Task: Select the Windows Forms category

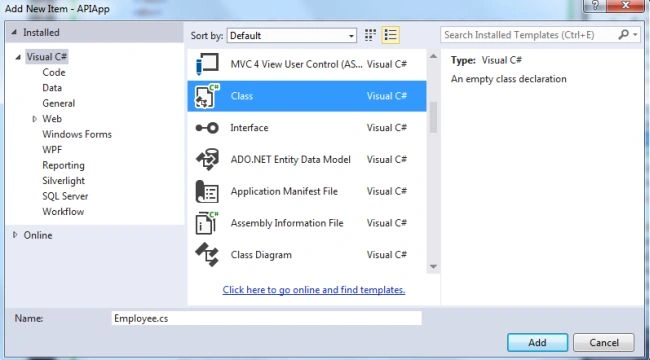Action: coord(77,134)
